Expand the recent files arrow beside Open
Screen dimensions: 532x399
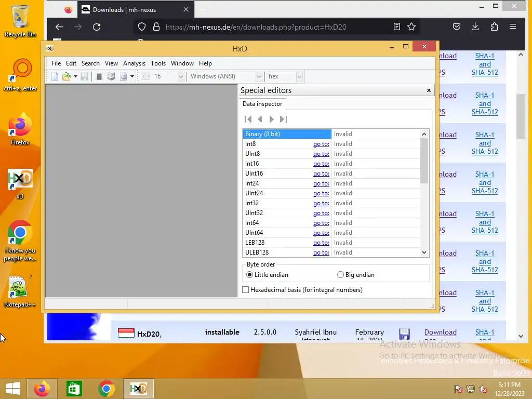pyautogui.click(x=75, y=76)
